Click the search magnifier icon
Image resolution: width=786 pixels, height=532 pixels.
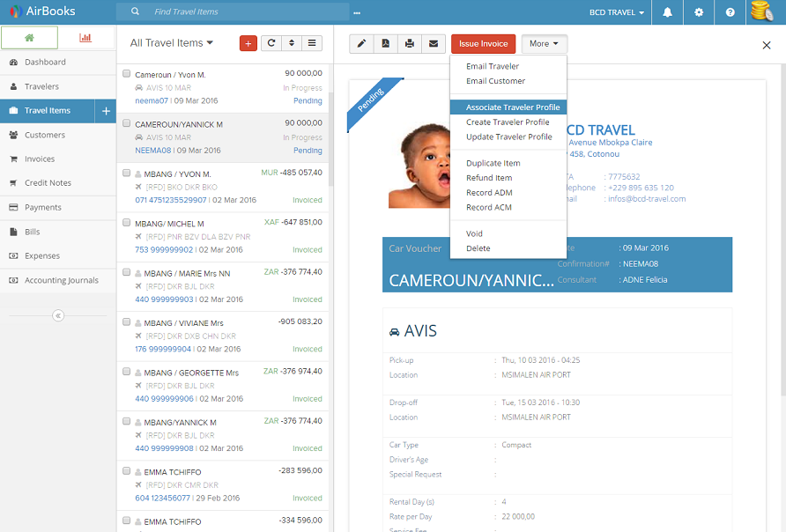[x=135, y=11]
